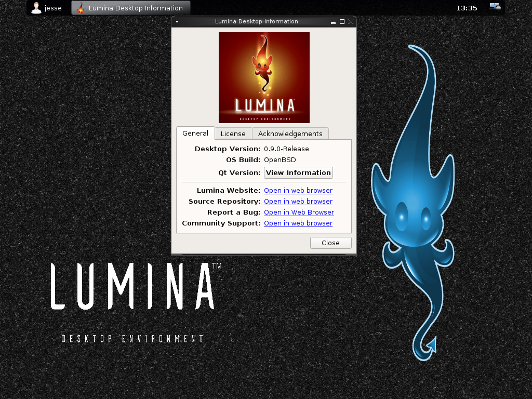Minimize the Lumina Desktop Information window
The height and width of the screenshot is (399, 532).
333,22
